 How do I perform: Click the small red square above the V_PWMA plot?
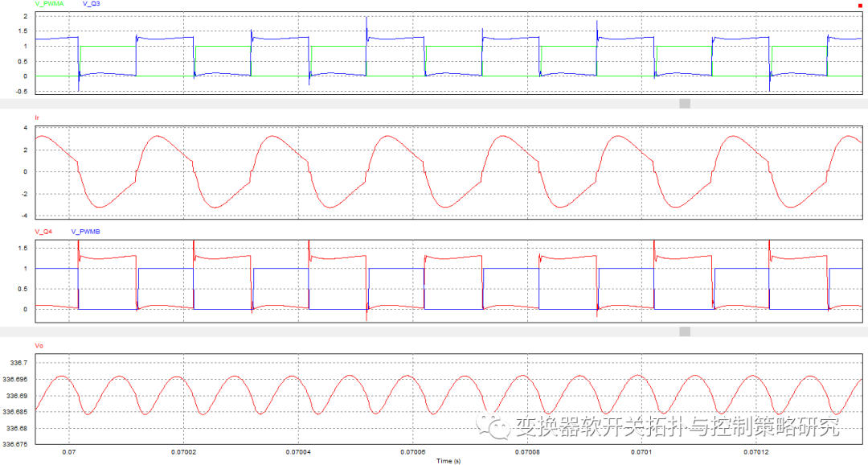[x=860, y=5]
